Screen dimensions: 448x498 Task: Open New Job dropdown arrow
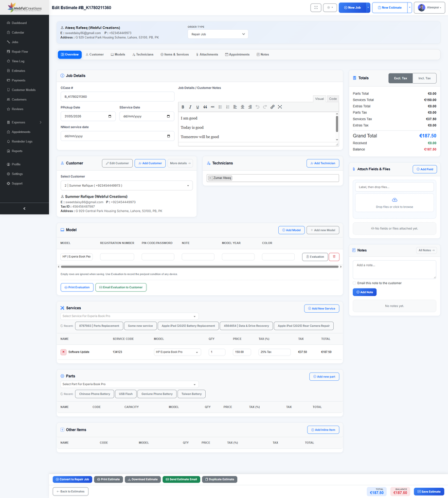[368, 8]
